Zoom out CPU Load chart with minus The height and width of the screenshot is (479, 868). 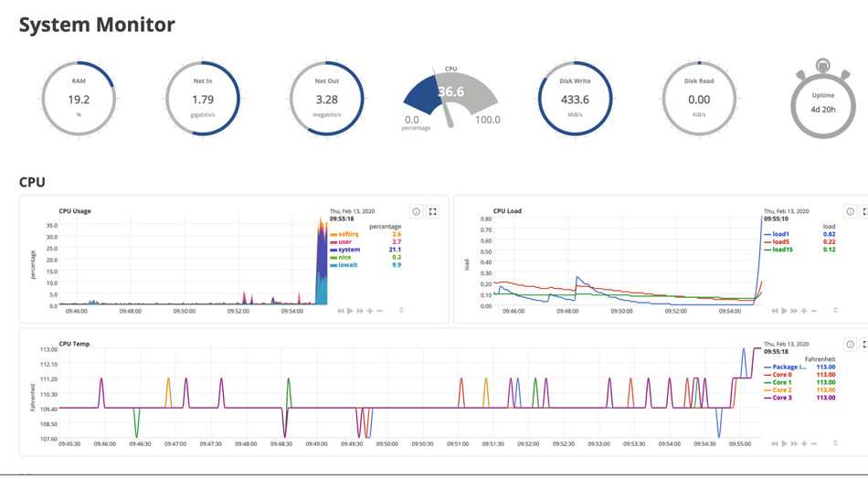(x=814, y=311)
